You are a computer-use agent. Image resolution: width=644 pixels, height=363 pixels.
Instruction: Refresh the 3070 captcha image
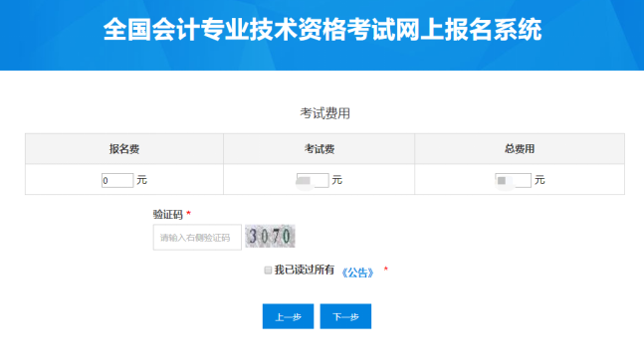pos(270,237)
